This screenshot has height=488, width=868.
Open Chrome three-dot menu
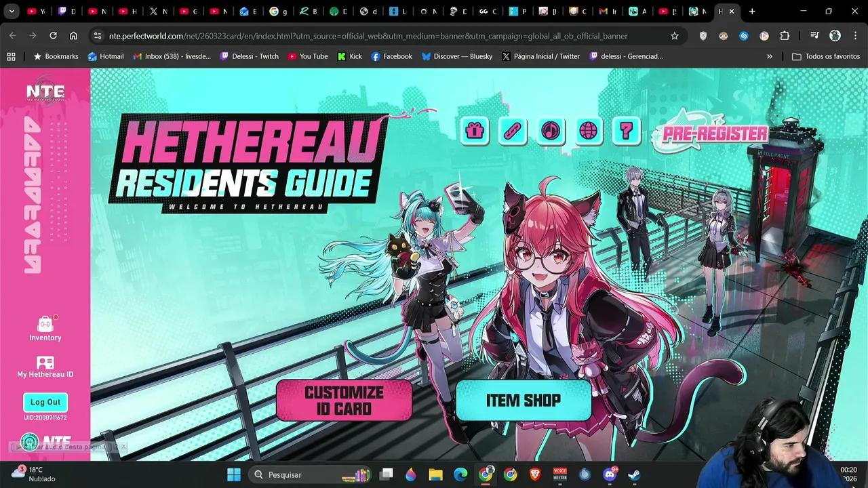854,36
